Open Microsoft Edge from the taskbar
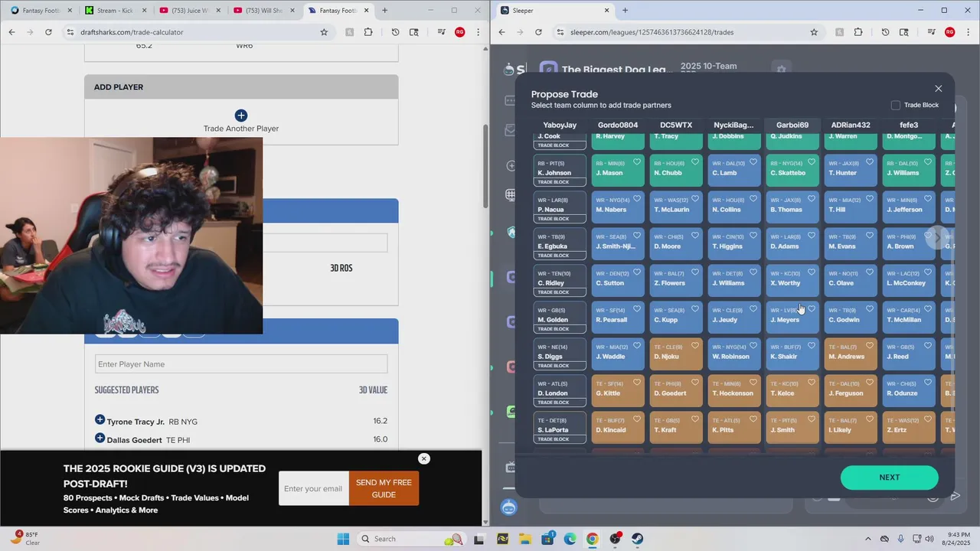 (570, 539)
